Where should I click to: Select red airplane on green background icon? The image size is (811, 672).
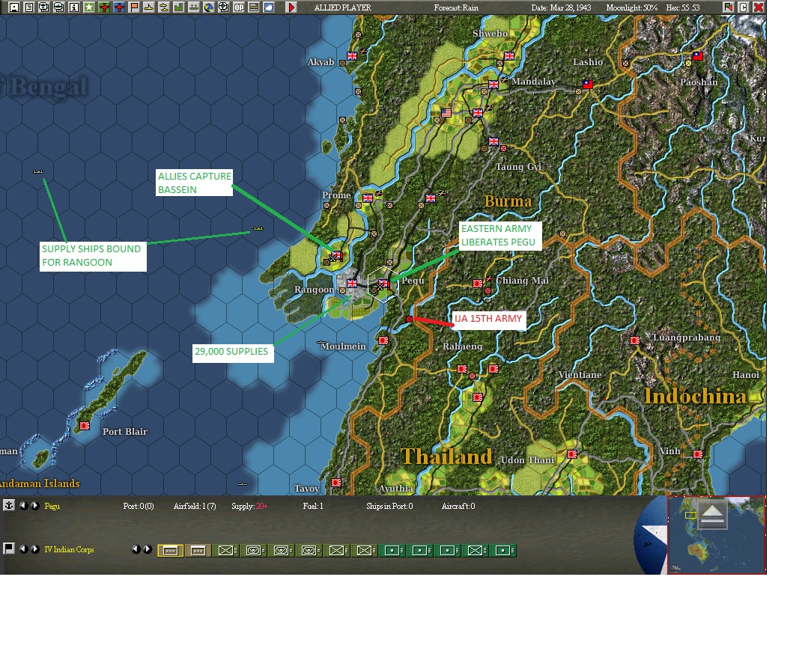pos(104,7)
